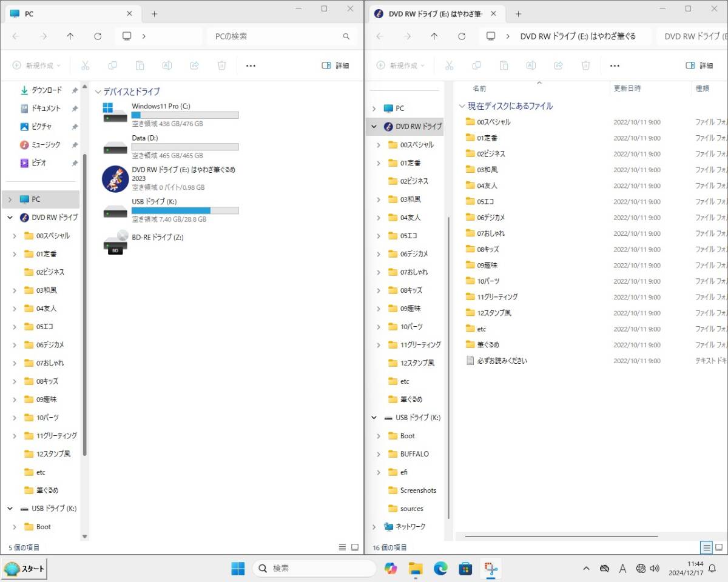Go up one level in PC window
The width and height of the screenshot is (728, 582).
(70, 36)
